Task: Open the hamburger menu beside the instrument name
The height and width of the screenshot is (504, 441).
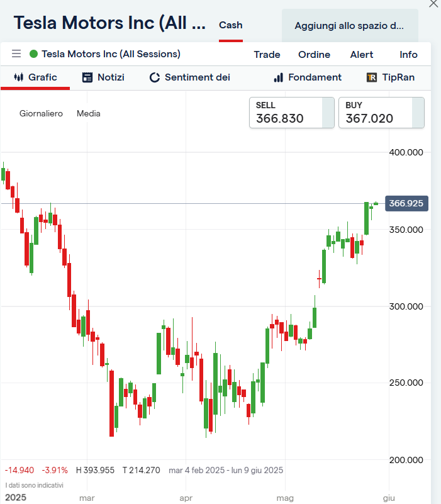Action: tap(16, 53)
